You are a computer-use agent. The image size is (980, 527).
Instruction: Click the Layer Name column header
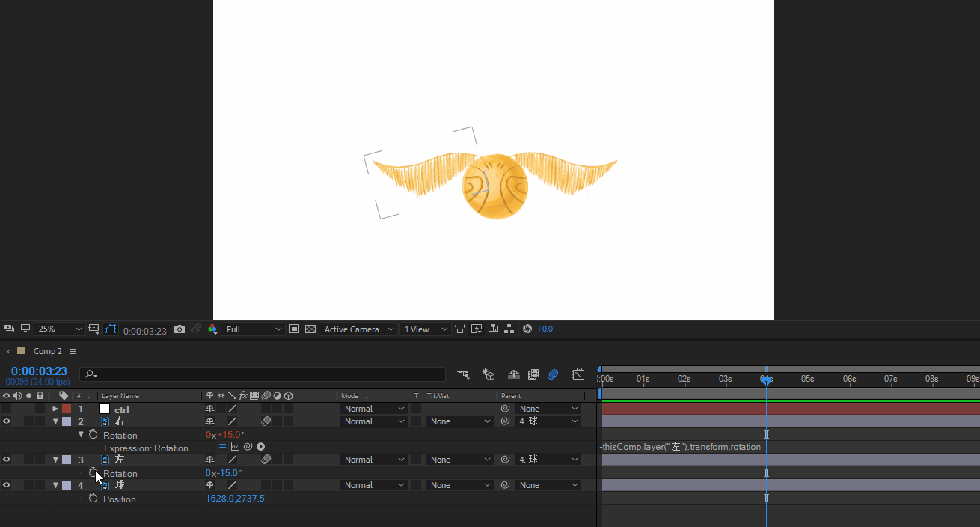click(120, 396)
